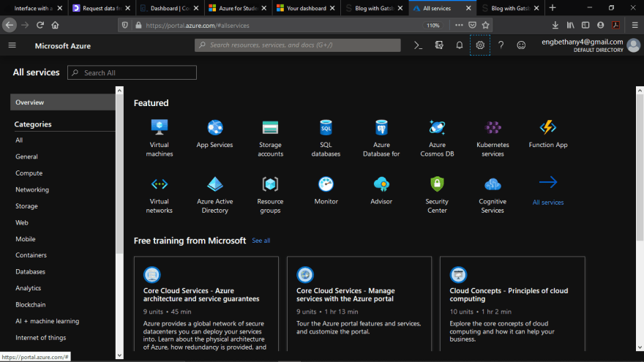
Task: Open Resource groups service
Action: [270, 195]
